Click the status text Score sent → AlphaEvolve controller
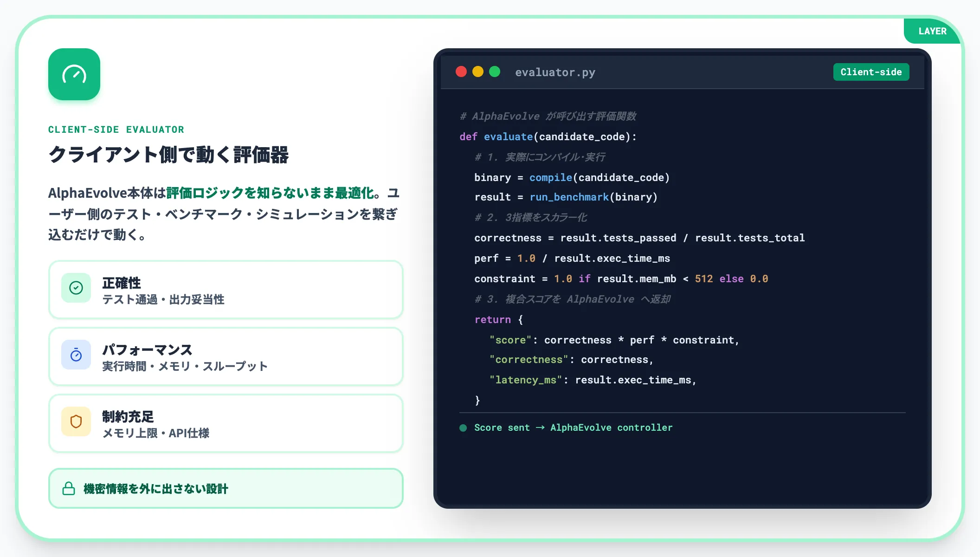Image resolution: width=980 pixels, height=557 pixels. (x=574, y=427)
